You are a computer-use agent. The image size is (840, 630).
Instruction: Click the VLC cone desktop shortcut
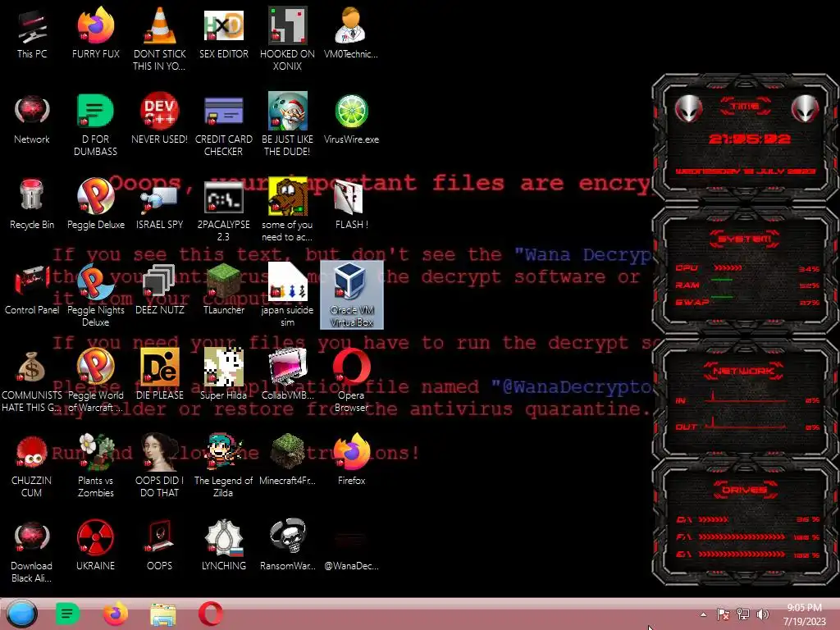(x=159, y=39)
